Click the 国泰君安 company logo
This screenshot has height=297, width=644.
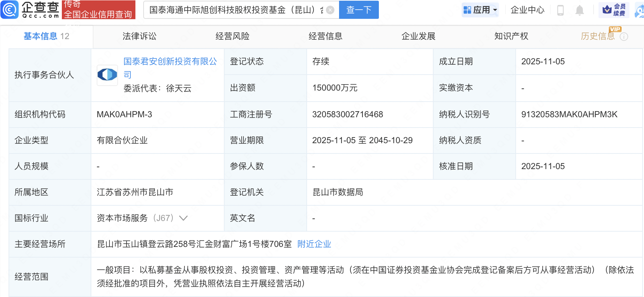pos(107,75)
